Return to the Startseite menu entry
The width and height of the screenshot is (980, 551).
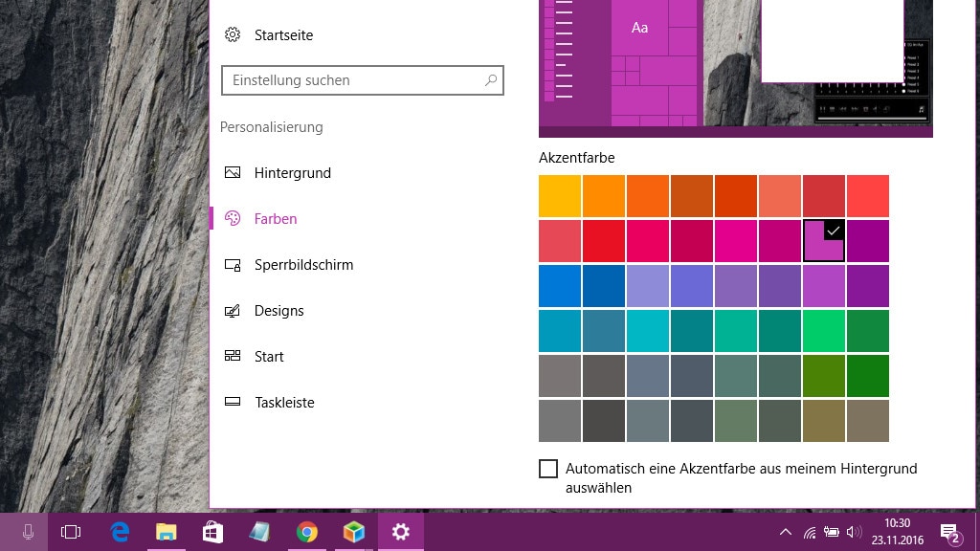tap(283, 34)
